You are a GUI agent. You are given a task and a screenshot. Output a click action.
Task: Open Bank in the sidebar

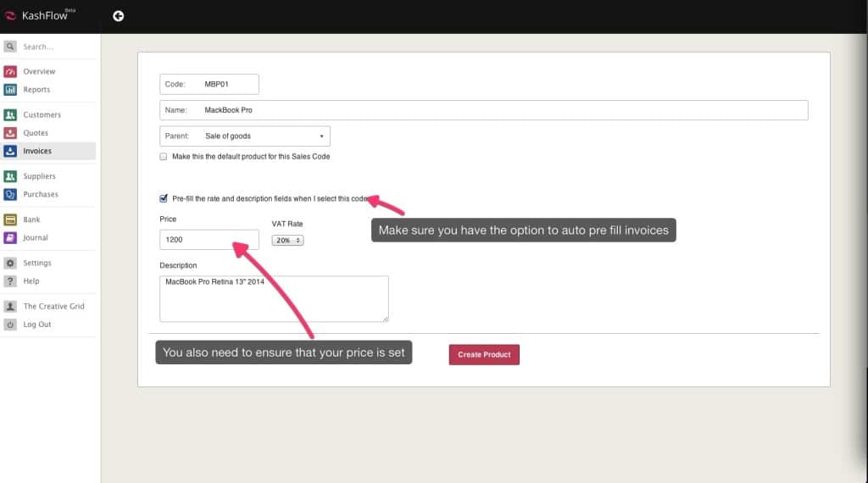pos(31,219)
